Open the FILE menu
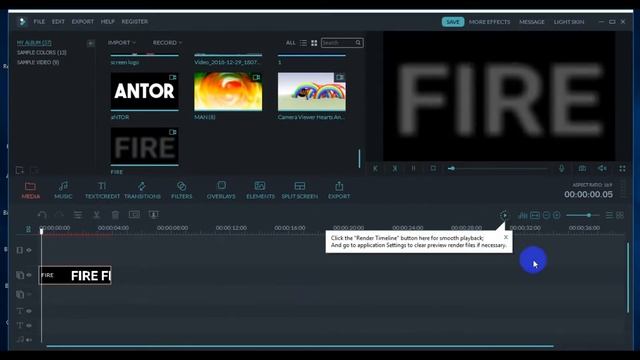This screenshot has width=640, height=360. pyautogui.click(x=39, y=22)
